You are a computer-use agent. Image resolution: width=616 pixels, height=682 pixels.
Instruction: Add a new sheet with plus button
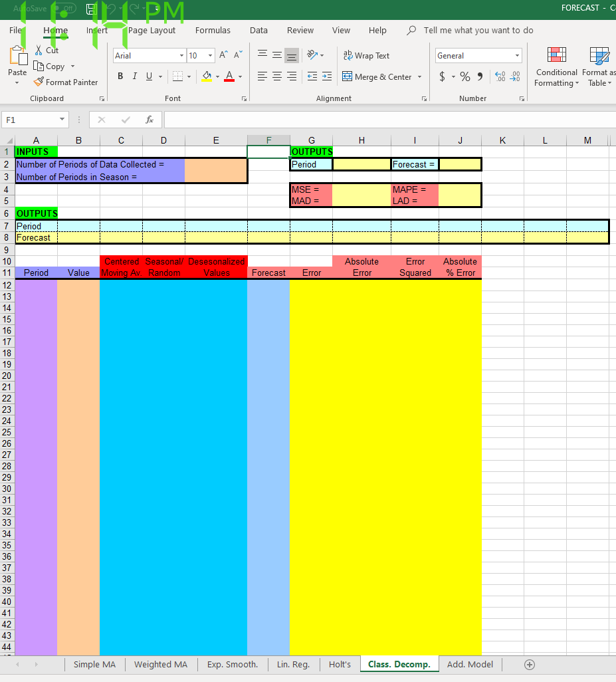coord(530,665)
